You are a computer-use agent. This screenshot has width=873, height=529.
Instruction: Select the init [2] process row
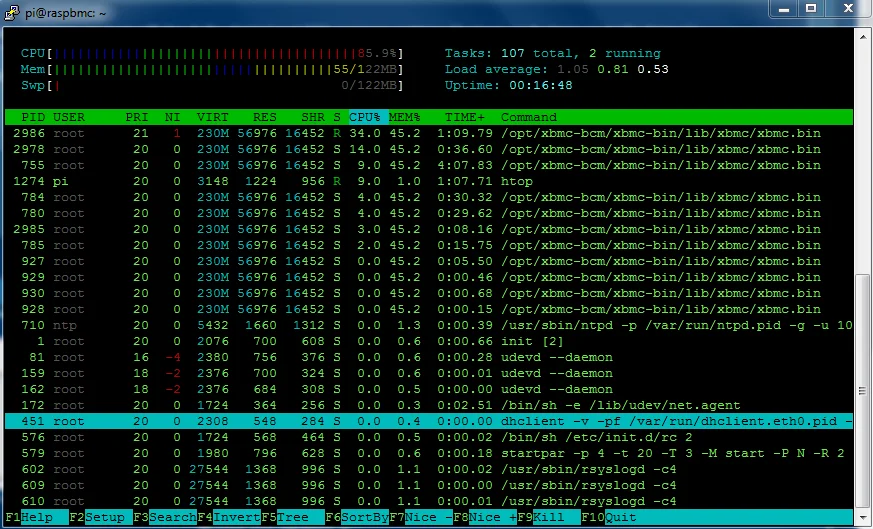pyautogui.click(x=429, y=341)
